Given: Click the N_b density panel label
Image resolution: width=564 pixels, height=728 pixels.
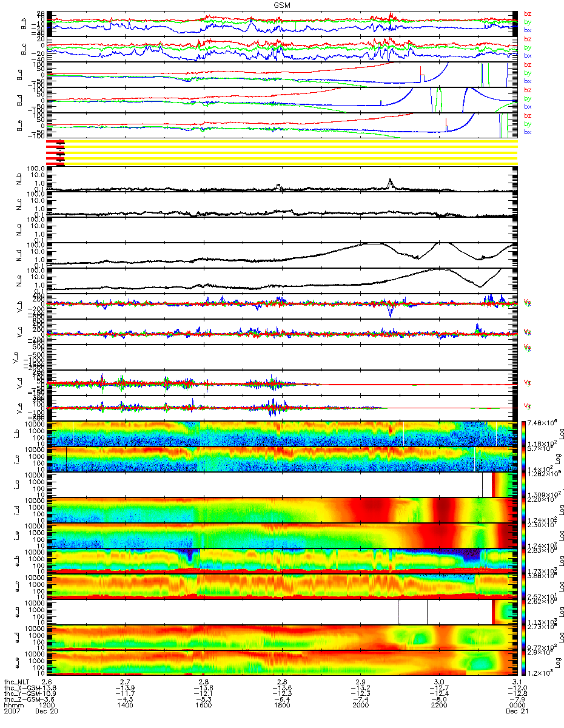Looking at the screenshot, I should pos(18,179).
